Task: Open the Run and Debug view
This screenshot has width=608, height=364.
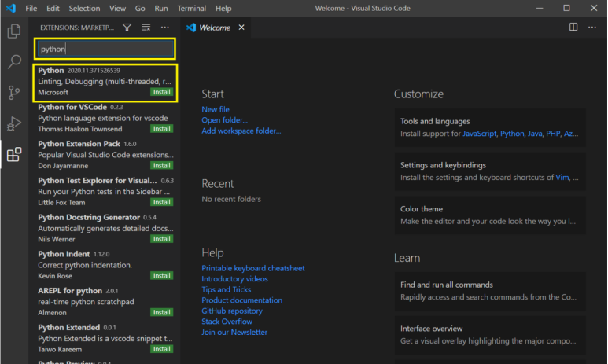Action: tap(14, 123)
